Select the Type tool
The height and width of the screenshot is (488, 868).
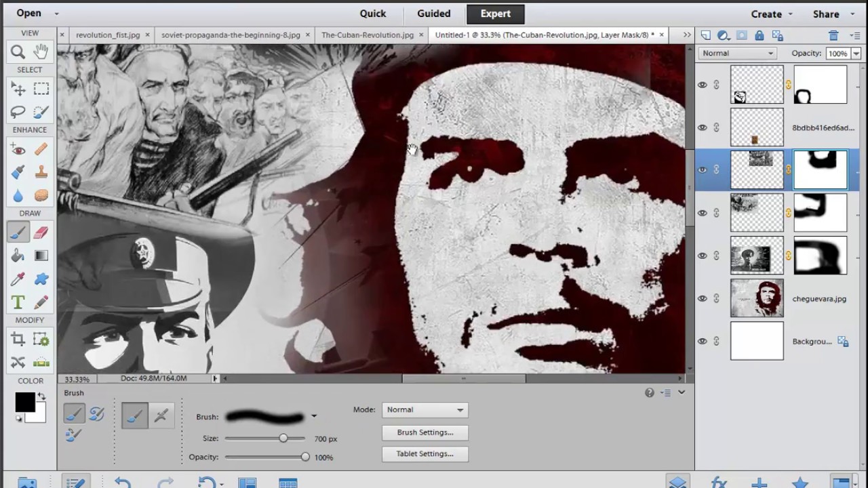[x=18, y=302]
